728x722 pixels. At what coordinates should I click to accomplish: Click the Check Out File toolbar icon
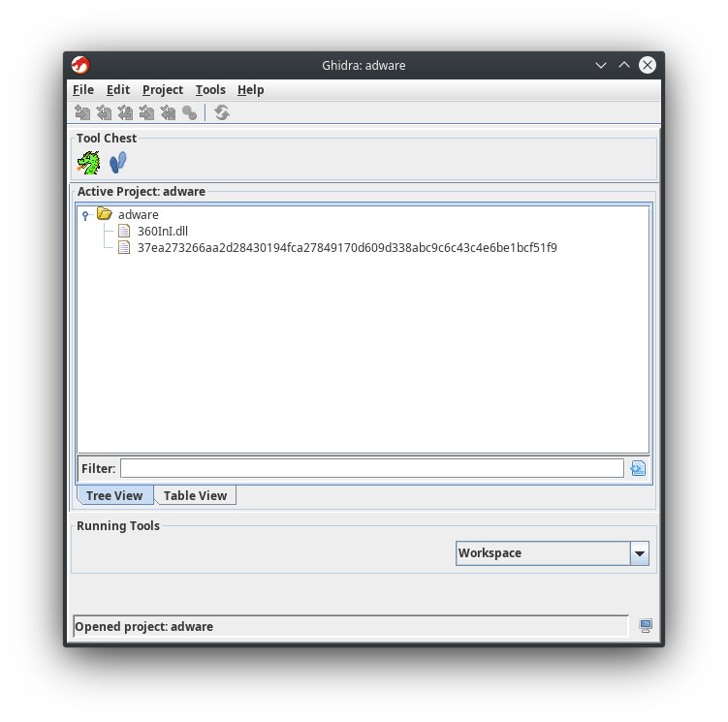[x=104, y=113]
